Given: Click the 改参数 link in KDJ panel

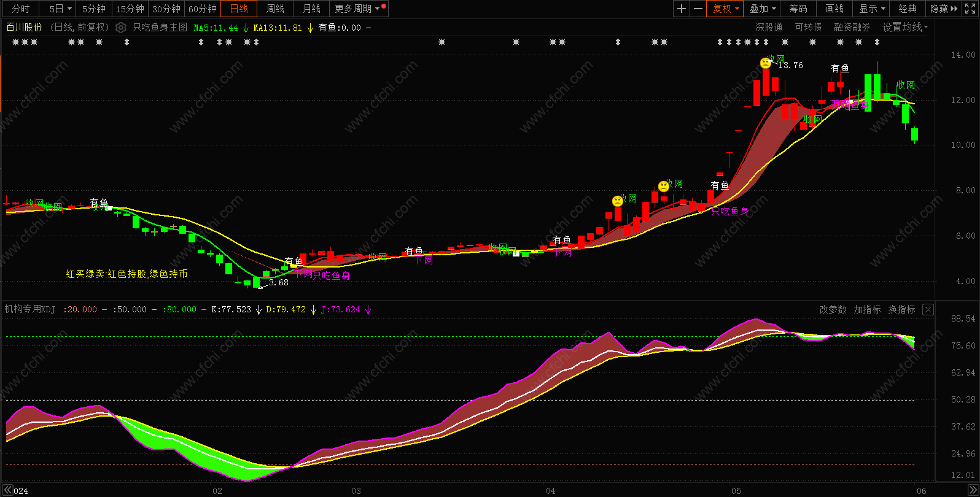Looking at the screenshot, I should tap(833, 309).
